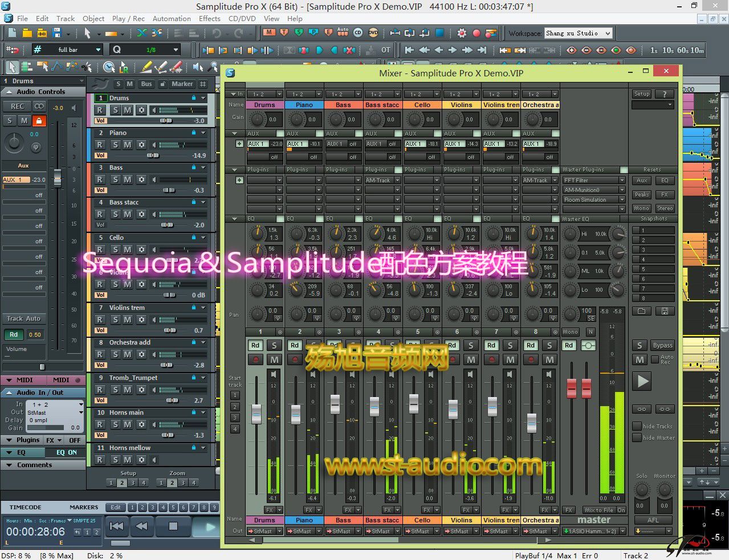The width and height of the screenshot is (729, 560).
Task: Click rewind button in transport panel
Action: pyautogui.click(x=143, y=526)
